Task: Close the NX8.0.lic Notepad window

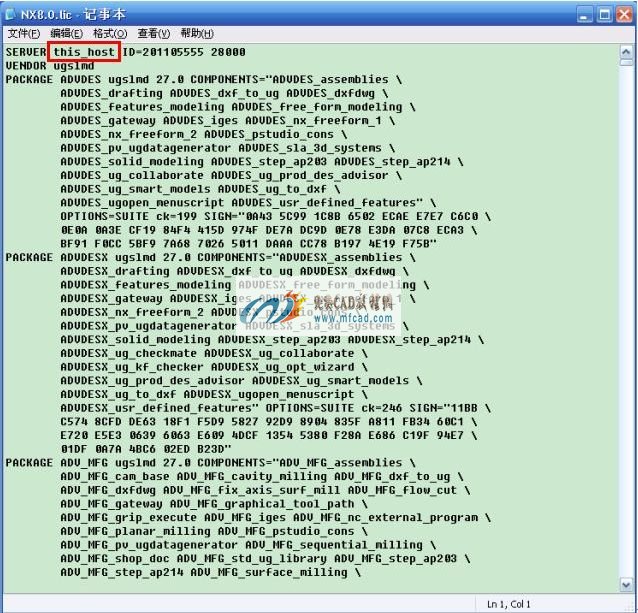Action: point(624,15)
